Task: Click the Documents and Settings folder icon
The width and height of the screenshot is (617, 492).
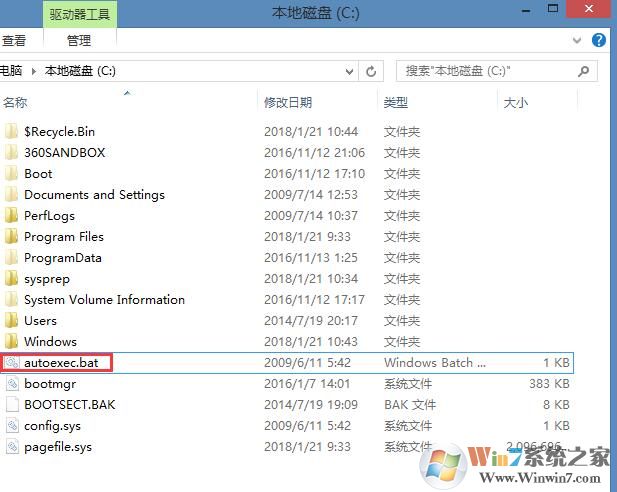Action: click(11, 194)
